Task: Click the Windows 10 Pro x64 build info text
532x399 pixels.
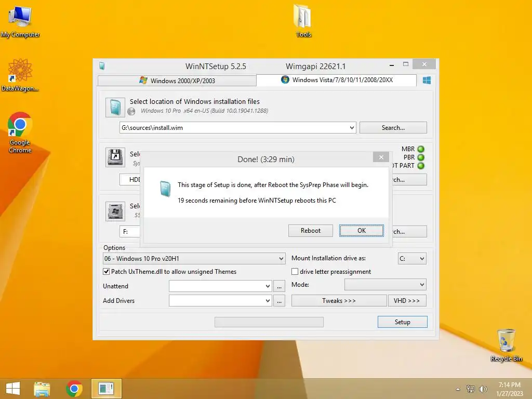Action: [x=204, y=111]
